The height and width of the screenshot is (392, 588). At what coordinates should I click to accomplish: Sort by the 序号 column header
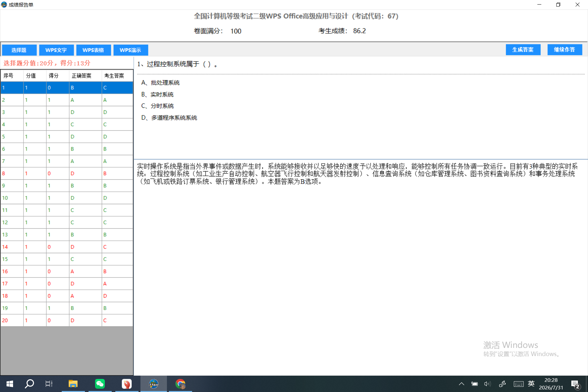point(12,75)
